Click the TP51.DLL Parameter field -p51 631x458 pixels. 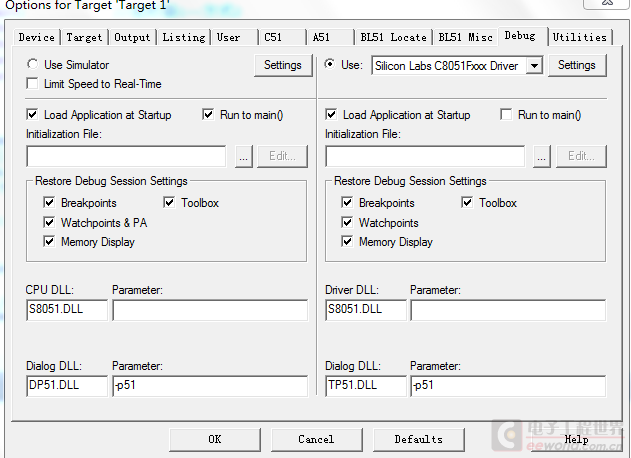[x=508, y=386]
